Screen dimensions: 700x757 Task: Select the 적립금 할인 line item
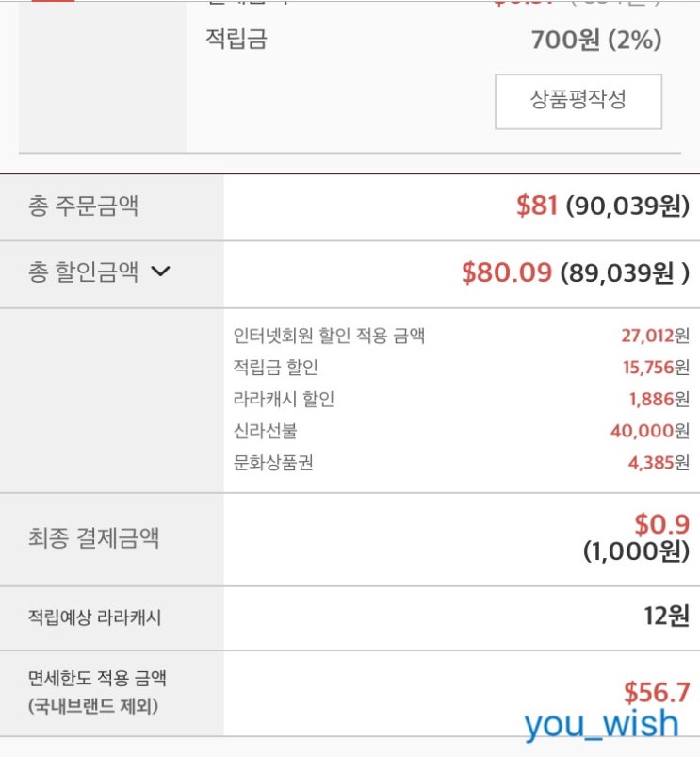tap(275, 368)
